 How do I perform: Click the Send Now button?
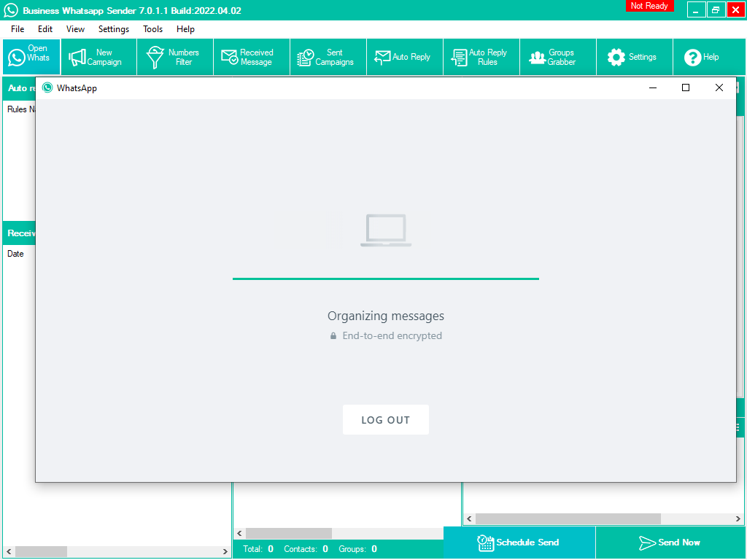point(670,542)
